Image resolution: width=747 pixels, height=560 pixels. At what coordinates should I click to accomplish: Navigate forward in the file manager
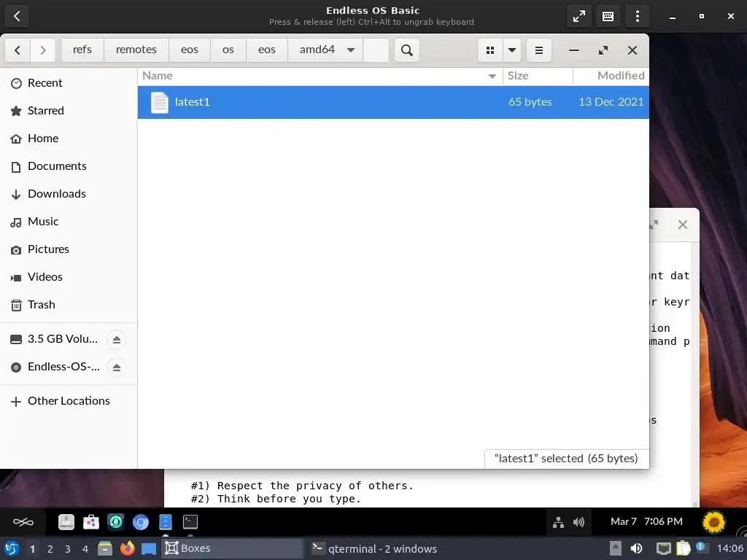pos(43,50)
